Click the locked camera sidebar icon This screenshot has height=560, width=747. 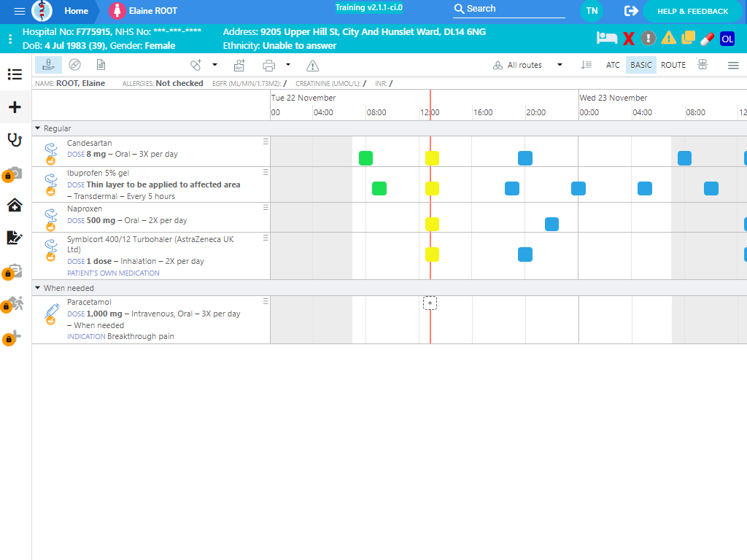[x=13, y=174]
